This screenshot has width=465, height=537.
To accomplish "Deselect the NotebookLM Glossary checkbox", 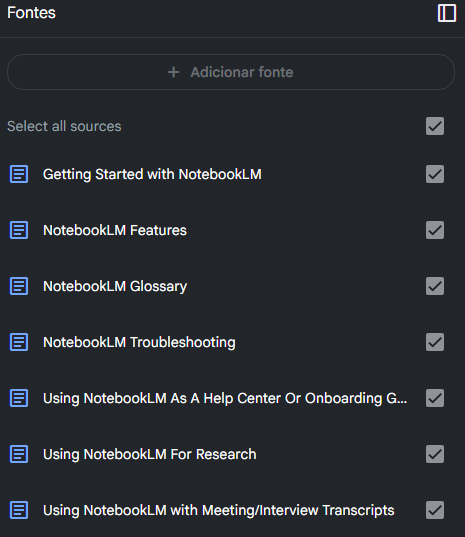I will tap(435, 286).
